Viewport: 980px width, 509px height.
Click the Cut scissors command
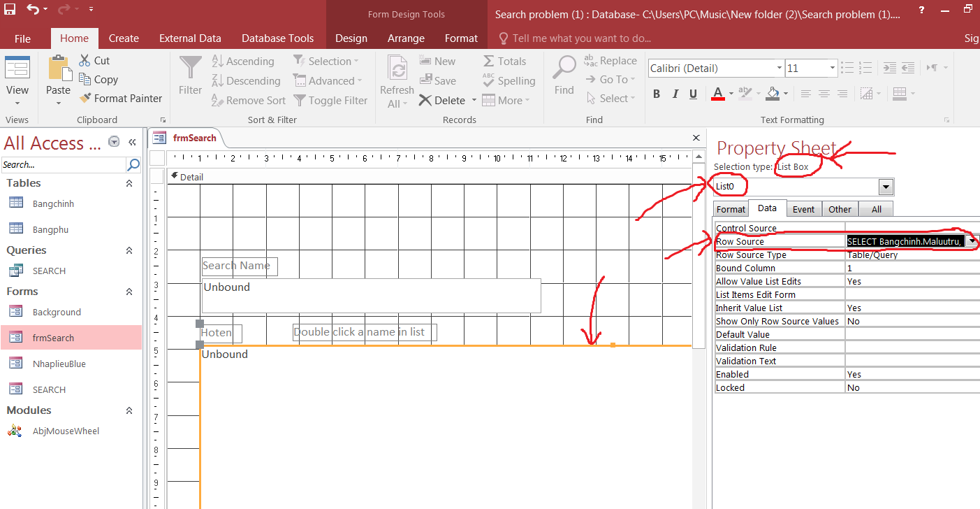[x=94, y=61]
